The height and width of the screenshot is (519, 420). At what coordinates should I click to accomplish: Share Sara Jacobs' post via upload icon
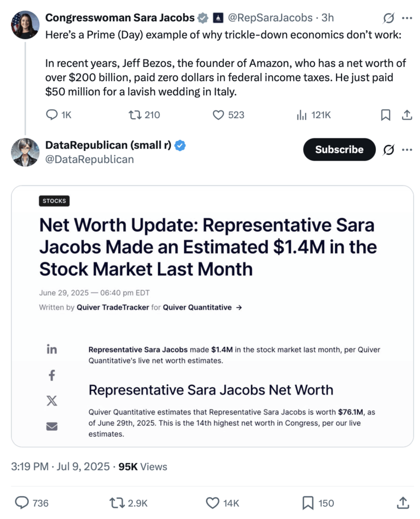tap(406, 115)
